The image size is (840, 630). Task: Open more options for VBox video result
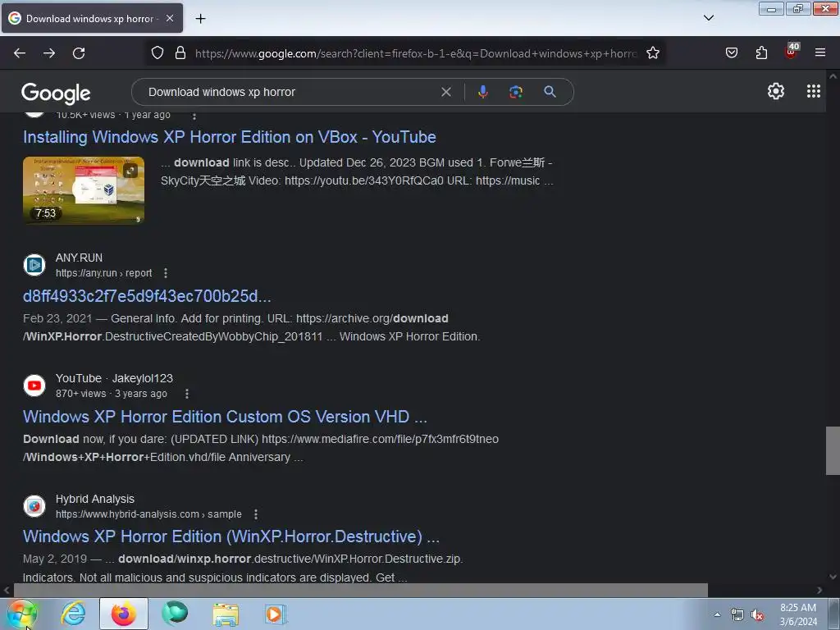coord(194,115)
